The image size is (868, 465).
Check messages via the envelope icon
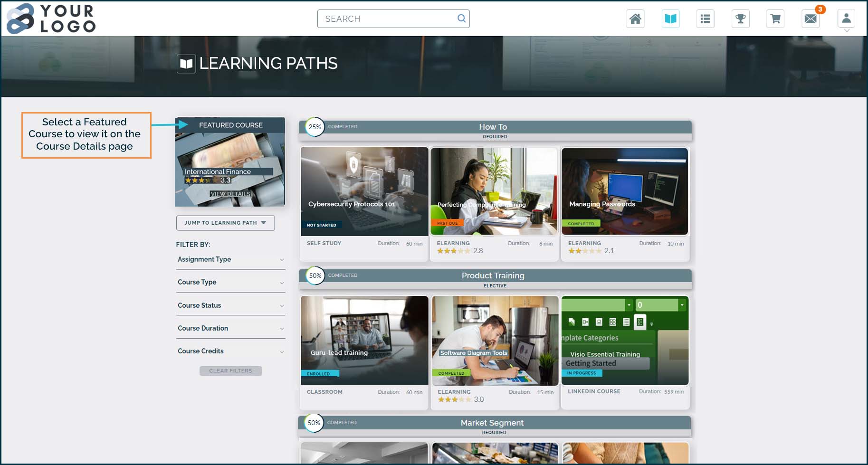pos(810,19)
